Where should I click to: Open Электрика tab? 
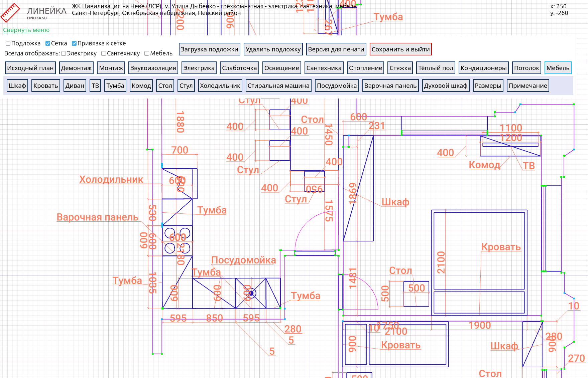coord(199,68)
